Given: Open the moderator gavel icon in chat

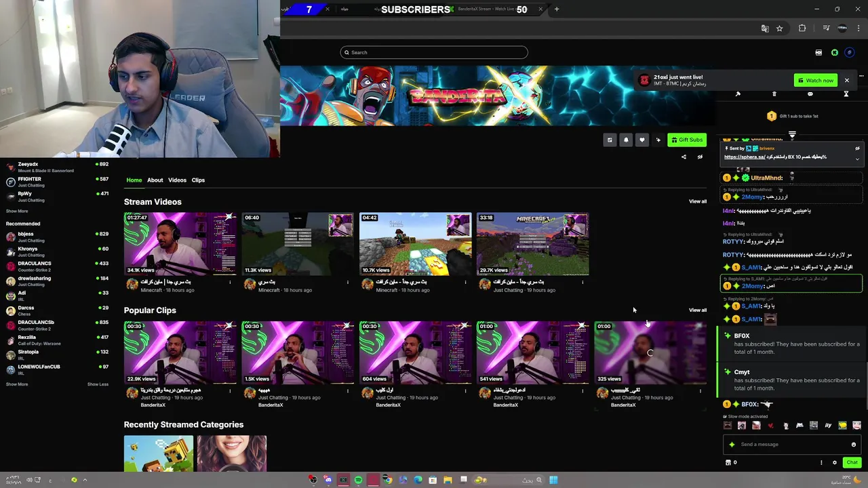Looking at the screenshot, I should click(x=738, y=94).
